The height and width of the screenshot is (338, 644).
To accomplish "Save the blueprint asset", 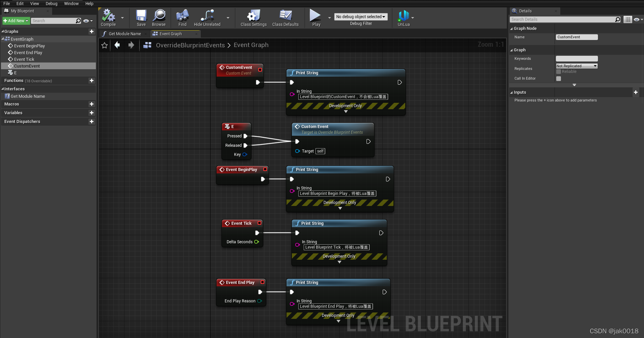I will click(x=141, y=18).
